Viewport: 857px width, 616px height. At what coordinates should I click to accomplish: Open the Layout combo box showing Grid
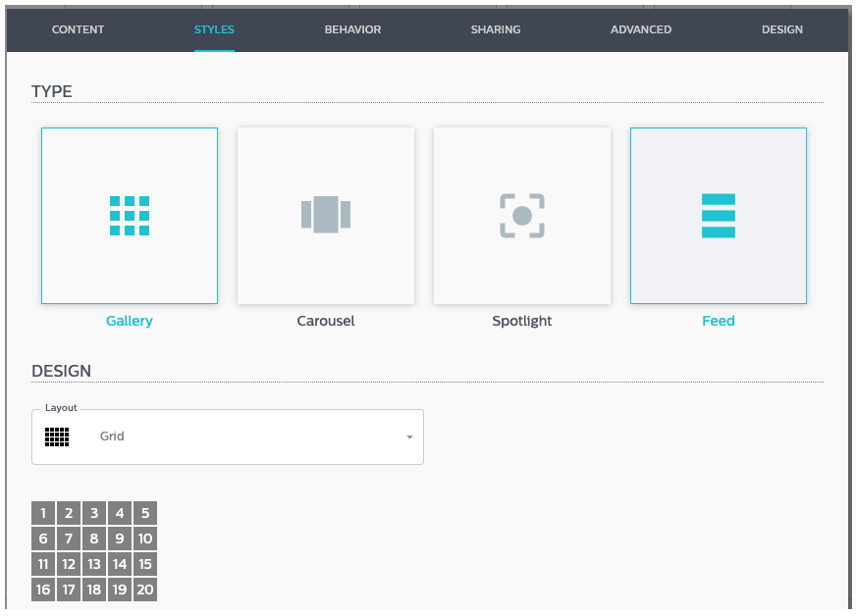pos(228,436)
